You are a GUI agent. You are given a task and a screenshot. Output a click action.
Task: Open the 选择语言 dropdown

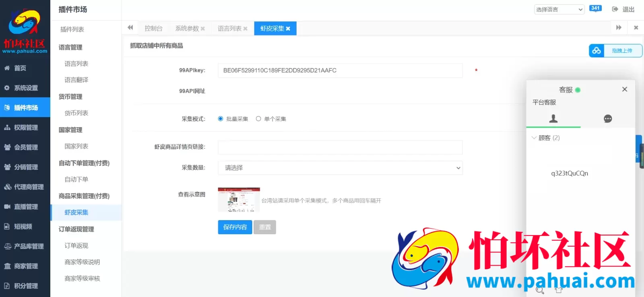[x=559, y=9]
